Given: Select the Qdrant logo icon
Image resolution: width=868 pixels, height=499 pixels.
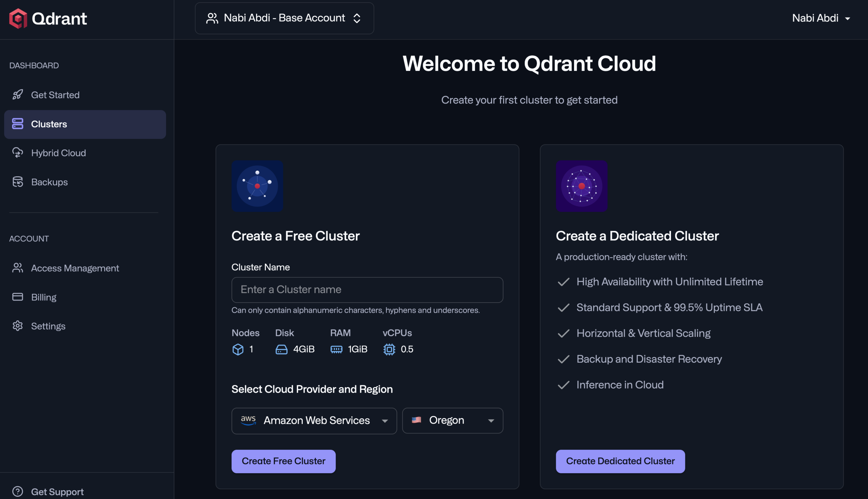Looking at the screenshot, I should [x=19, y=19].
